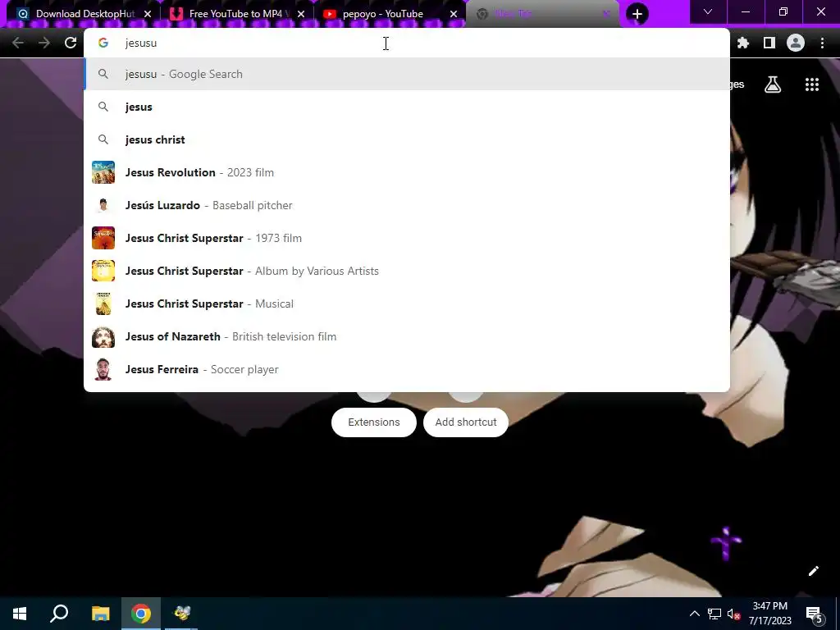Click the muted volume tray icon
The width and height of the screenshot is (840, 630).
coord(733,614)
